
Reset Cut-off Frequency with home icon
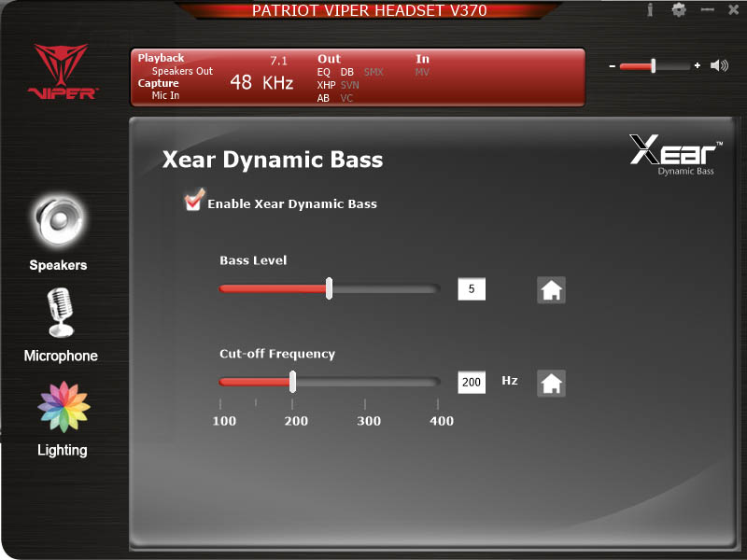point(551,383)
